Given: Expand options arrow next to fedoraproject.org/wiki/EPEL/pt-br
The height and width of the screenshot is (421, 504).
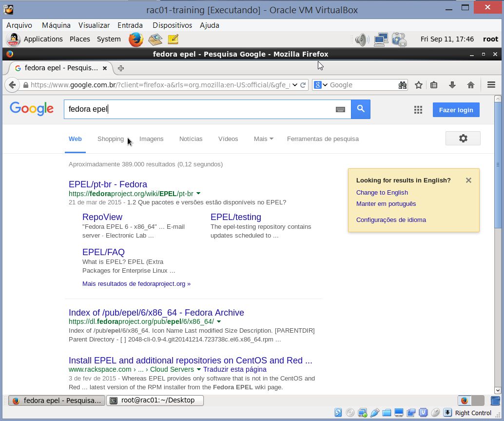Looking at the screenshot, I should point(198,193).
